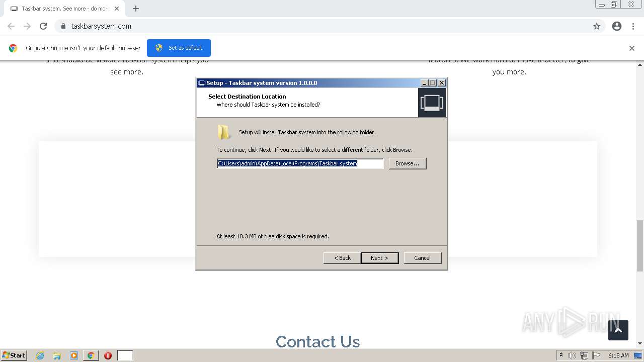Click the Chrome logo in the infobar

(13, 48)
